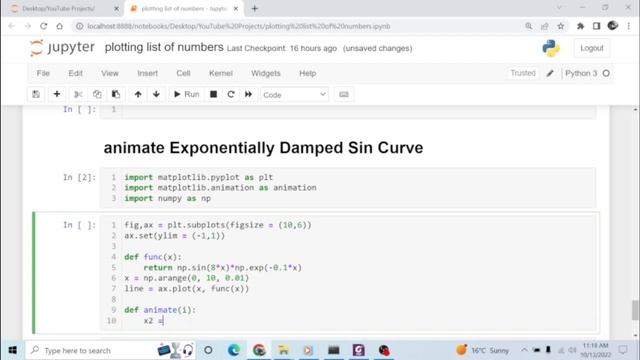The image size is (640, 360).
Task: Open the command palette keyboard icon
Action: [344, 94]
